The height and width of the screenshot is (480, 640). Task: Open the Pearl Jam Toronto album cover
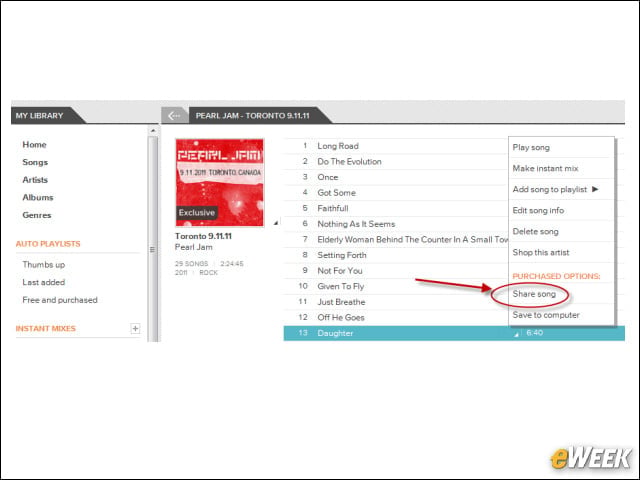(x=220, y=182)
